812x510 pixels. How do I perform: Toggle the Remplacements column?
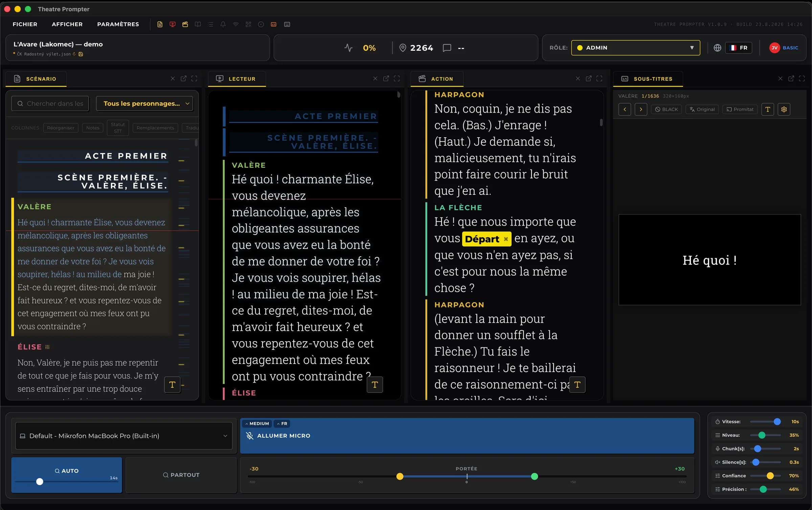pyautogui.click(x=155, y=127)
